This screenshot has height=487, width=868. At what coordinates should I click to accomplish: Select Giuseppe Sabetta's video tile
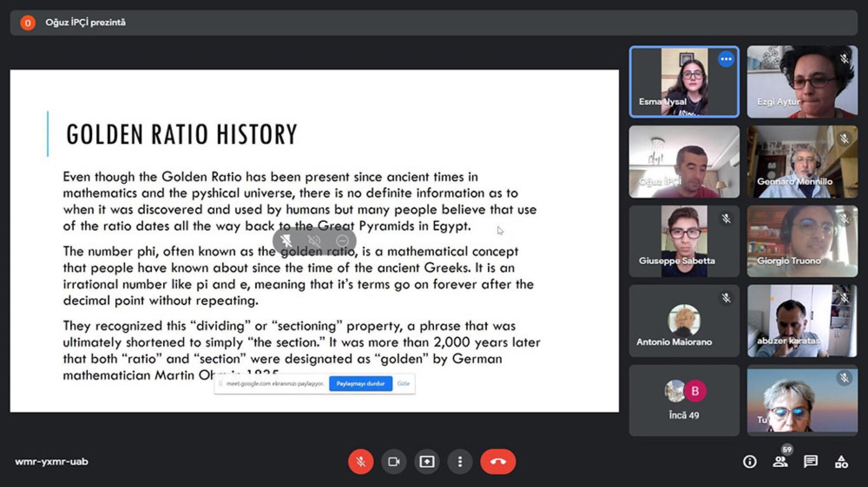(684, 241)
